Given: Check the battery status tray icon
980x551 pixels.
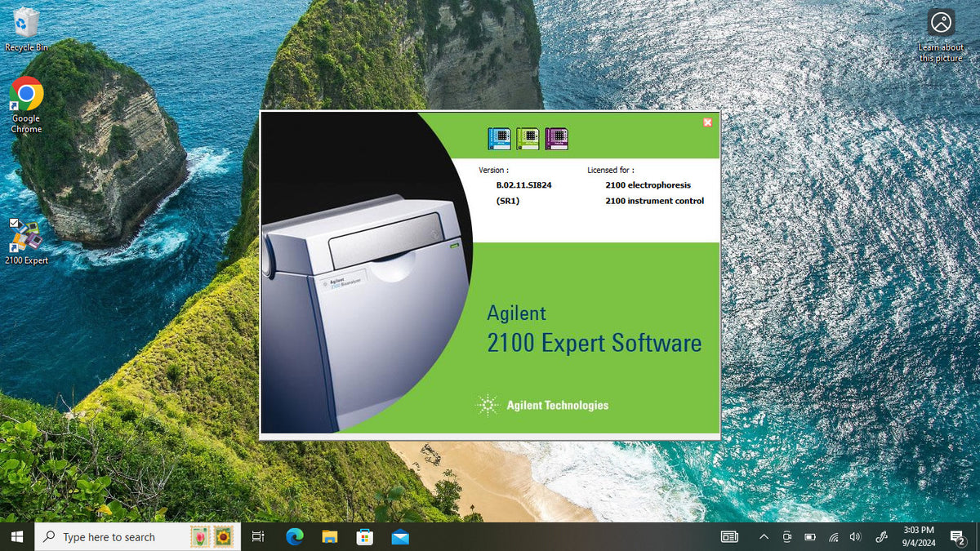Looking at the screenshot, I should click(x=810, y=536).
